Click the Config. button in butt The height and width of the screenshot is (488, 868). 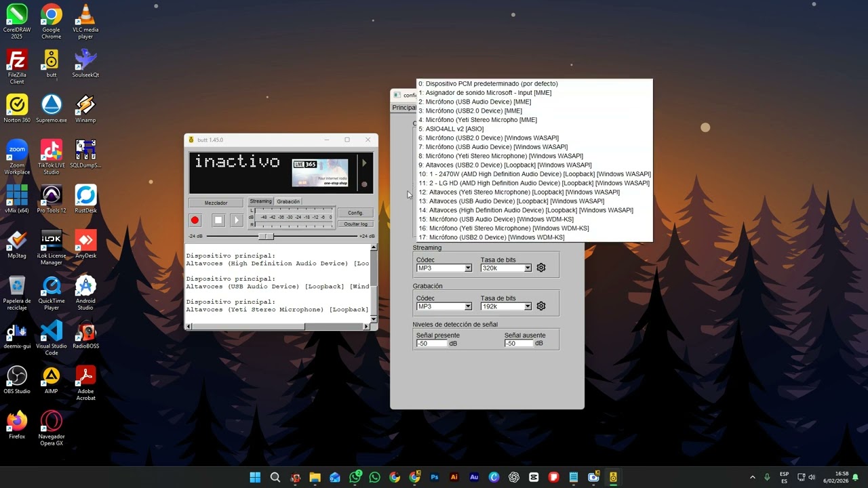coord(355,213)
